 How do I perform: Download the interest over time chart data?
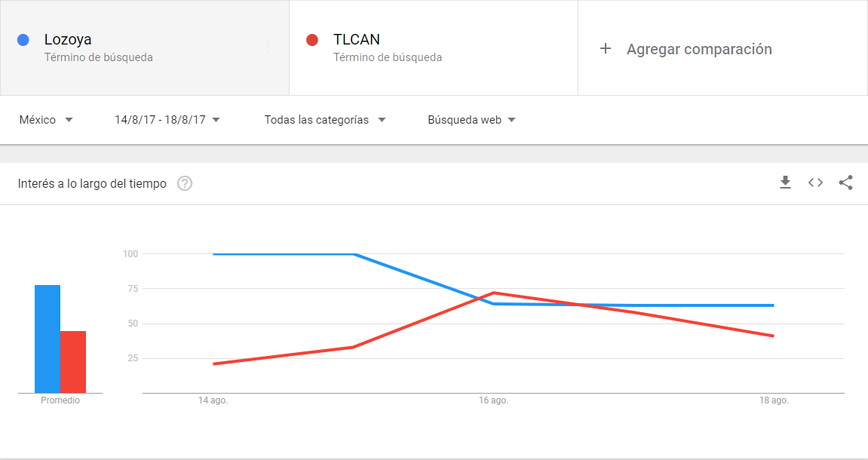pyautogui.click(x=785, y=182)
